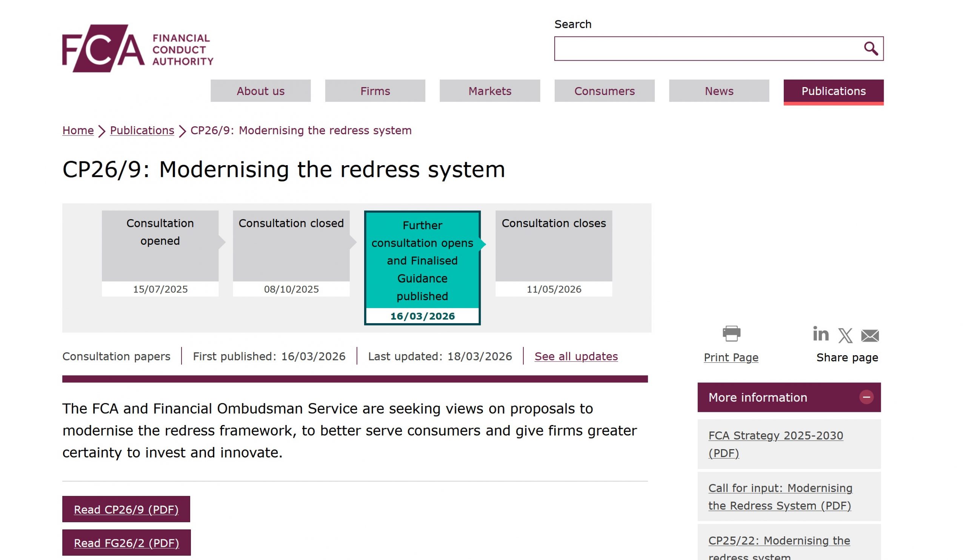Collapse the More information panel
This screenshot has width=966, height=560.
point(866,397)
